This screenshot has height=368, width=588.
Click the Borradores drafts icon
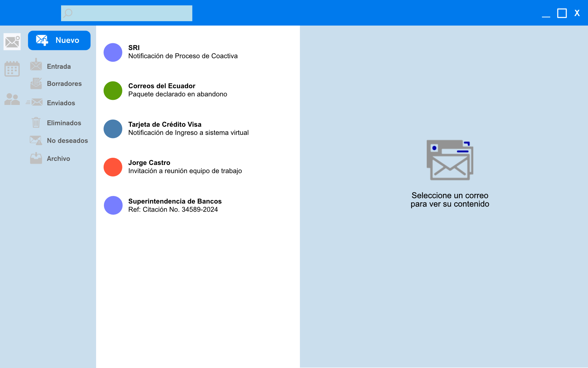click(x=36, y=83)
